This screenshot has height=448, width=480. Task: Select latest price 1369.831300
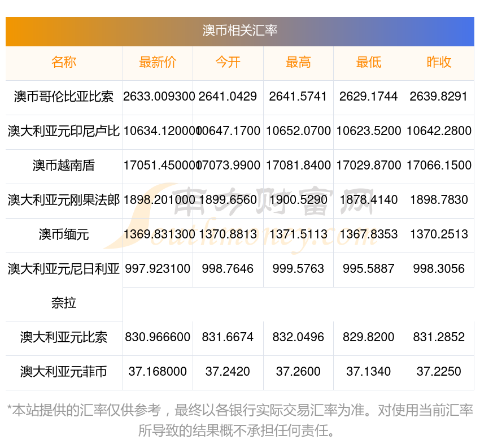(x=159, y=234)
